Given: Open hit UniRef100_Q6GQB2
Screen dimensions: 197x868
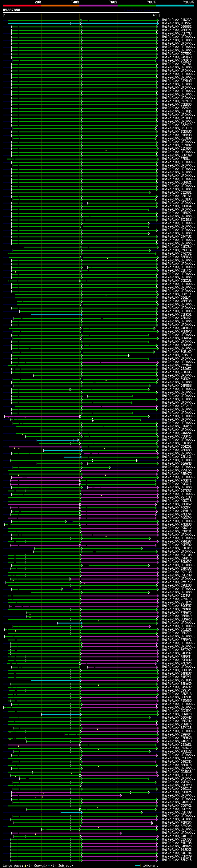Looking at the screenshot, I should pyautogui.click(x=177, y=26).
